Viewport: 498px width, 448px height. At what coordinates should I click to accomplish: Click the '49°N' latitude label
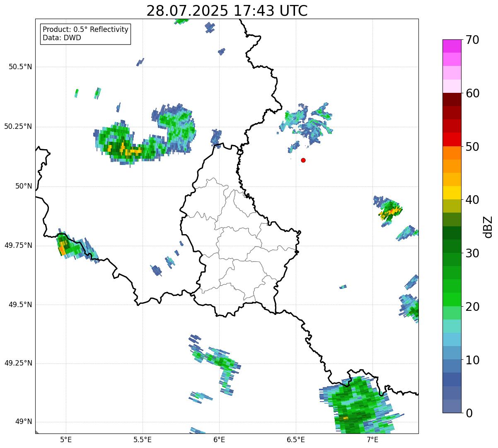coord(23,421)
